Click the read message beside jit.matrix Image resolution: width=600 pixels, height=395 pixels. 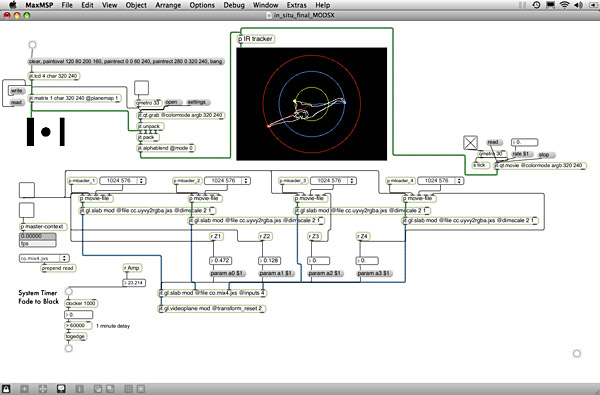16,103
